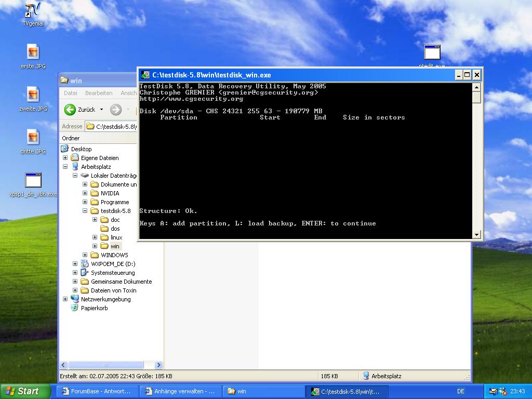
Task: Click the TestDisk window title bar icon
Action: pyautogui.click(x=145, y=75)
